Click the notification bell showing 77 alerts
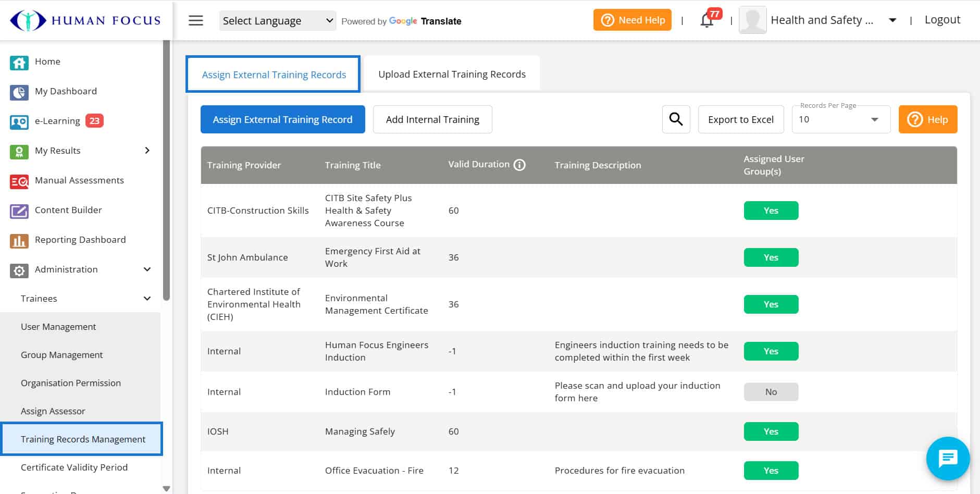Image resolution: width=980 pixels, height=494 pixels. point(707,21)
